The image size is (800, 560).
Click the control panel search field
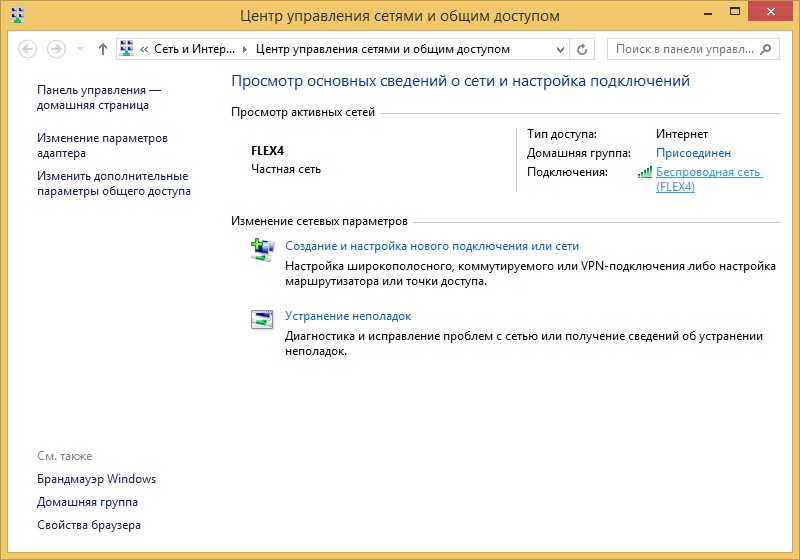(x=685, y=49)
